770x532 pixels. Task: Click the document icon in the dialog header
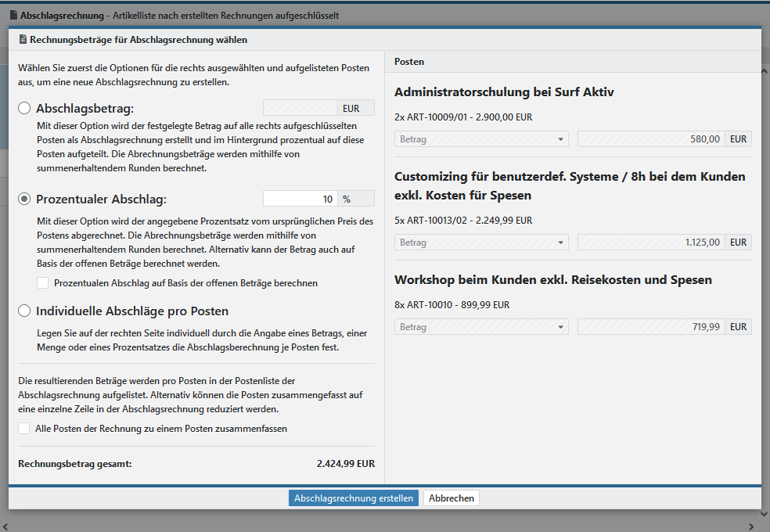[x=23, y=39]
